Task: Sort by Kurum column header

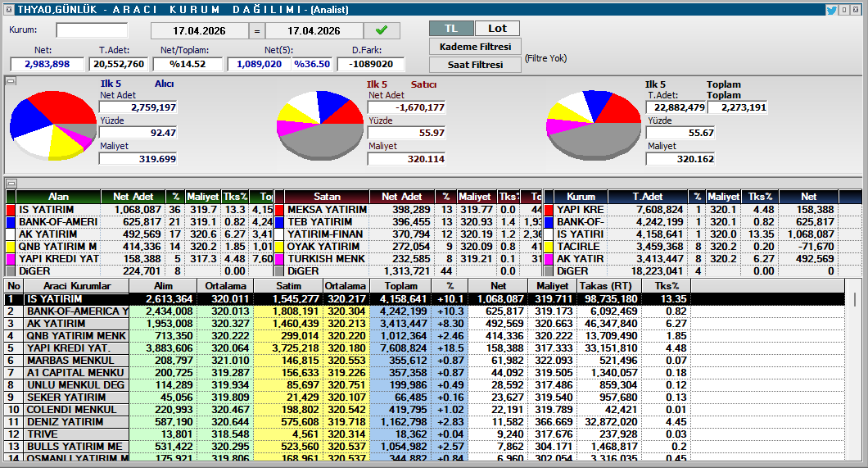Action: [581, 197]
